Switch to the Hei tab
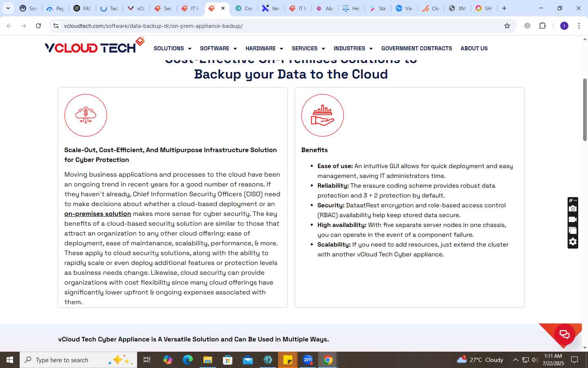Viewport: 588px width, 368px height. pyautogui.click(x=351, y=8)
